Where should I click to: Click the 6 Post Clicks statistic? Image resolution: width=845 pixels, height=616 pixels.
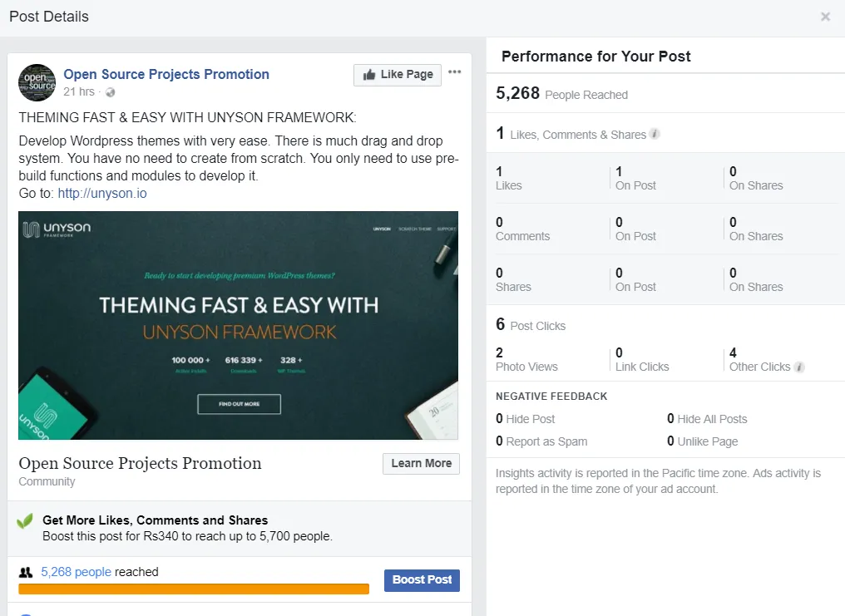(531, 325)
